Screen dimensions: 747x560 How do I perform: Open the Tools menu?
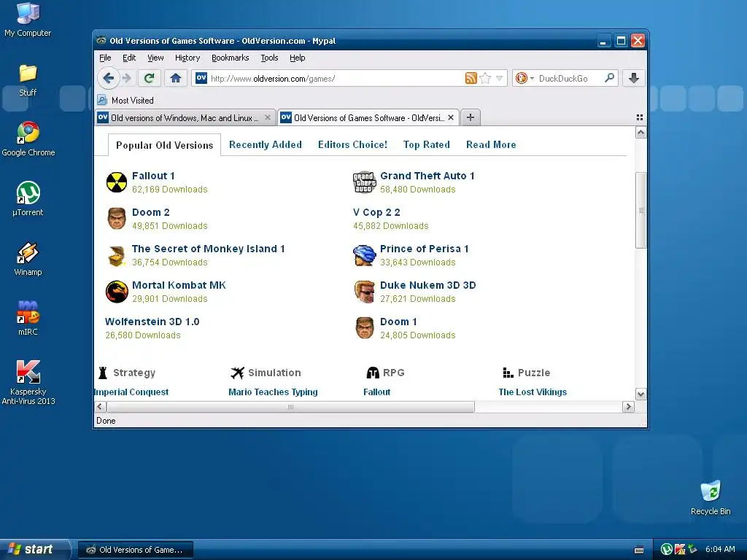coord(269,58)
